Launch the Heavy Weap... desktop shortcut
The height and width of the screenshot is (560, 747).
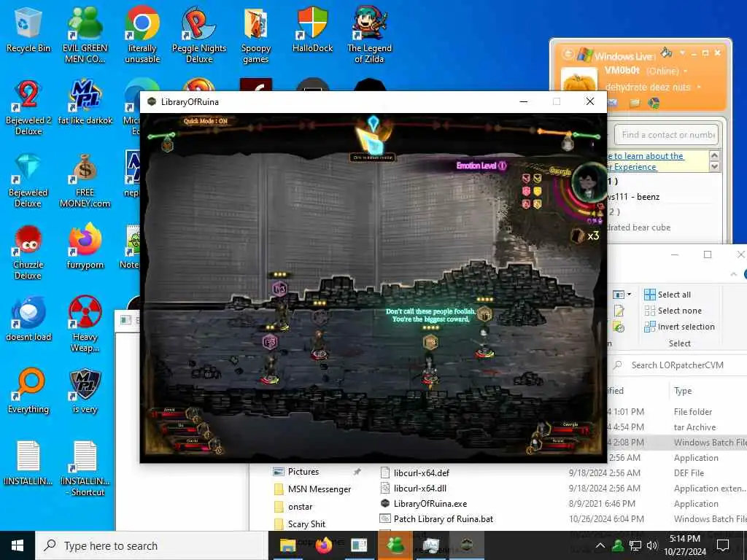tap(85, 324)
